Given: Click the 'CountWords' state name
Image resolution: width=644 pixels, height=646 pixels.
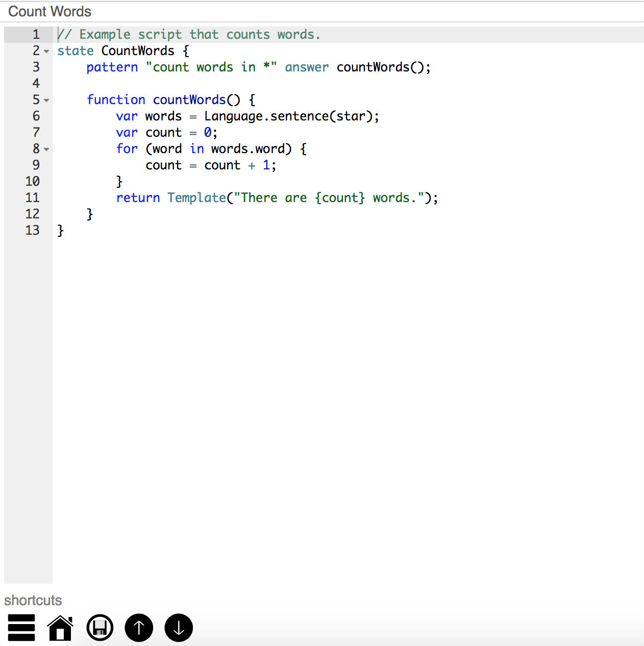Looking at the screenshot, I should (138, 51).
